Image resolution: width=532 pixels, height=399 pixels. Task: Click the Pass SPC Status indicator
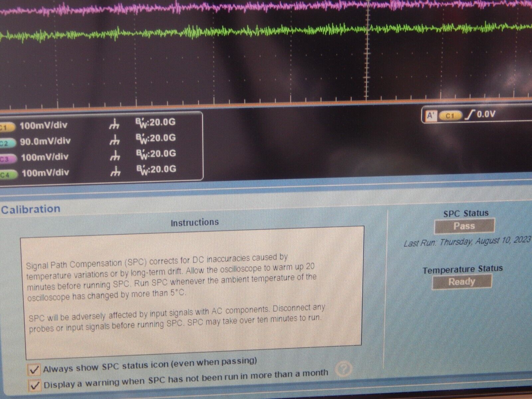(x=465, y=226)
